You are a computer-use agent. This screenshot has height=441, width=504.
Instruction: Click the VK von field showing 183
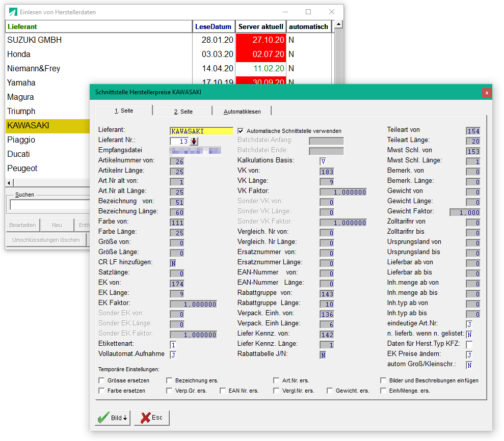(327, 172)
